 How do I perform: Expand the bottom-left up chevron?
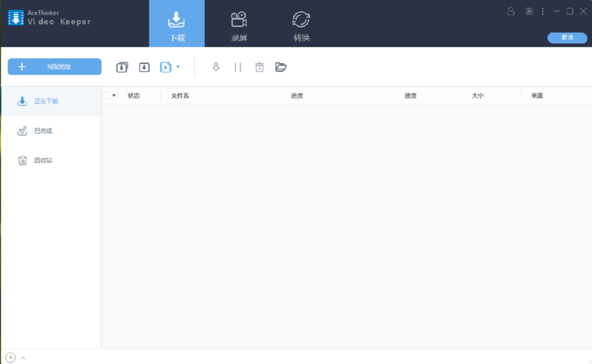pos(23,358)
